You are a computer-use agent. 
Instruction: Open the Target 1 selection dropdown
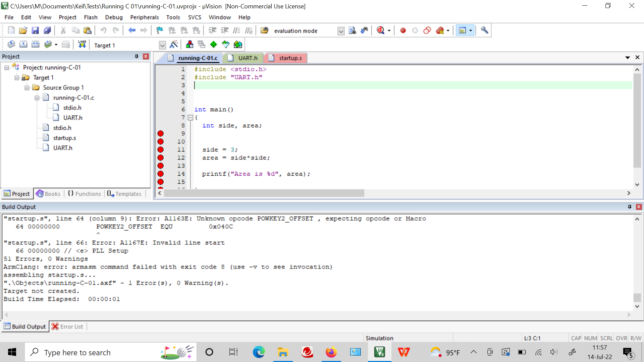[x=162, y=45]
